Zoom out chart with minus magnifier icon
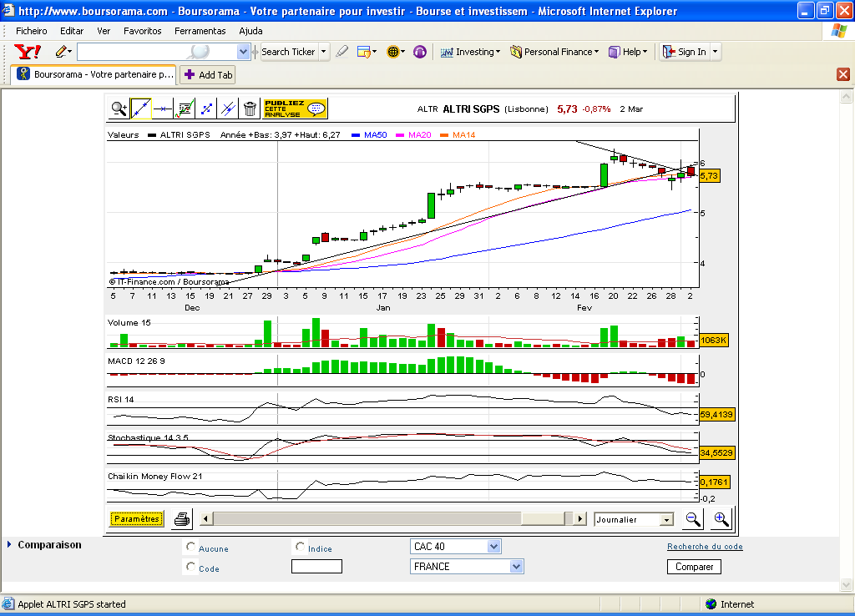The height and width of the screenshot is (616, 855). (693, 519)
